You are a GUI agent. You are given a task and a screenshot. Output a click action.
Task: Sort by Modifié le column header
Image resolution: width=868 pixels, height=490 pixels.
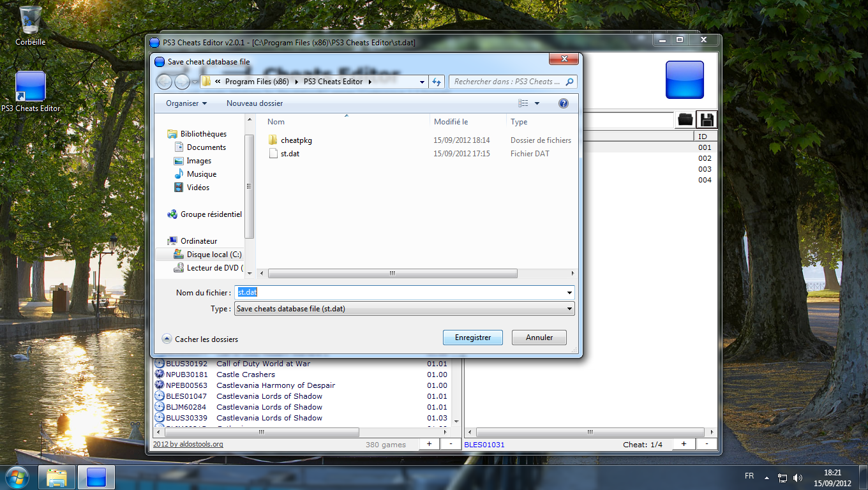tap(468, 122)
